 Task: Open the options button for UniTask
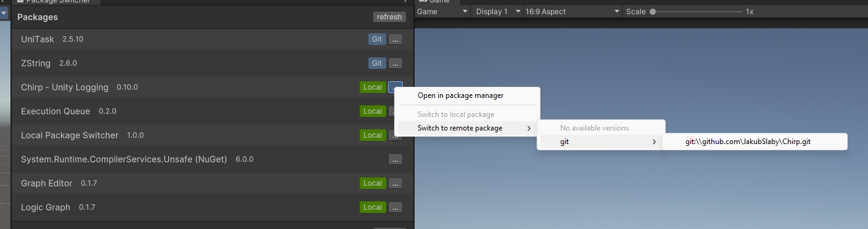coord(395,39)
